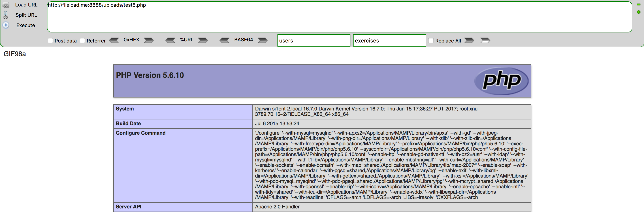Screen dimensions: 644x212
Task: Click the white arrow at toolbar end
Action: [x=485, y=40]
